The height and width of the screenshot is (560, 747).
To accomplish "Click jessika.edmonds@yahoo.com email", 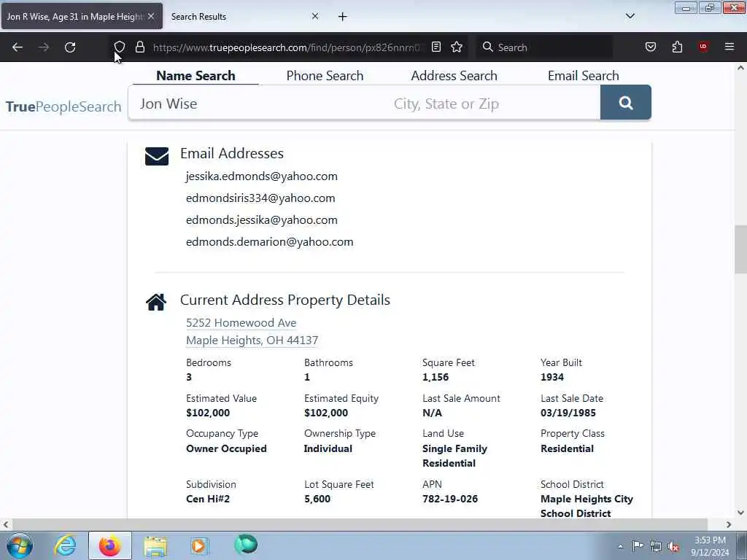I will 262,176.
